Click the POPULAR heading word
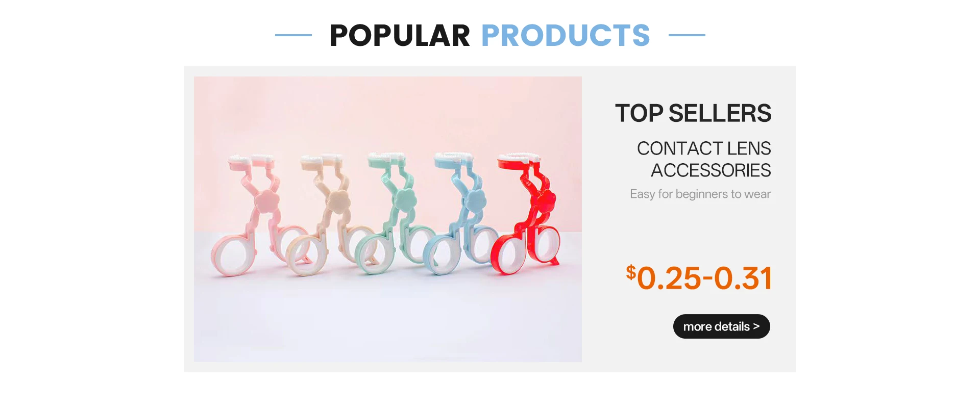Screen dimensions: 980x409 400,35
